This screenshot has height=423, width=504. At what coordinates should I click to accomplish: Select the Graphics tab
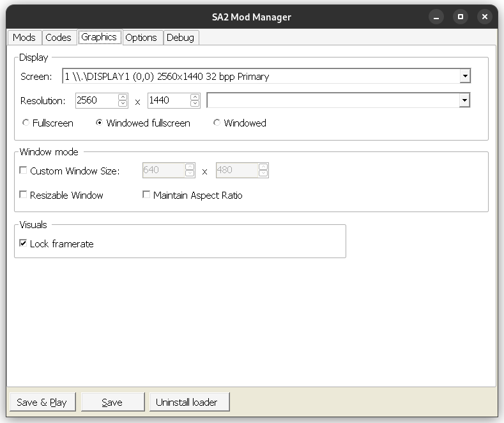tap(100, 37)
